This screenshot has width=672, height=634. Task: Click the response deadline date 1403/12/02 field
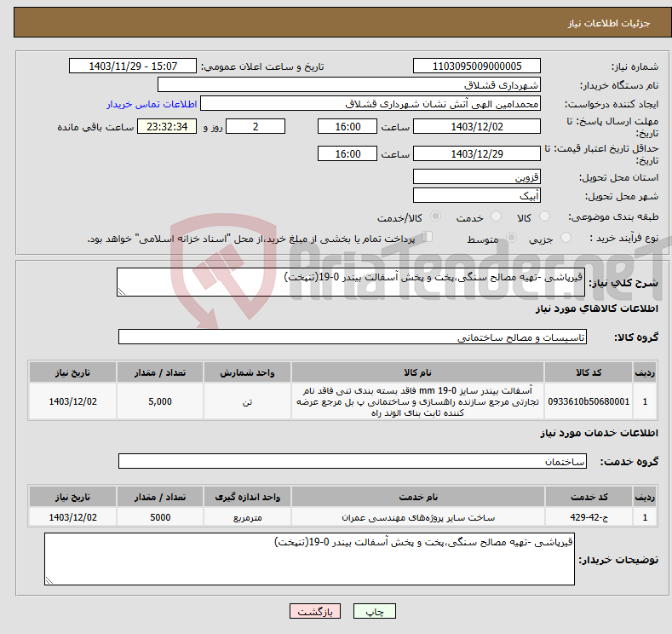[x=477, y=126]
